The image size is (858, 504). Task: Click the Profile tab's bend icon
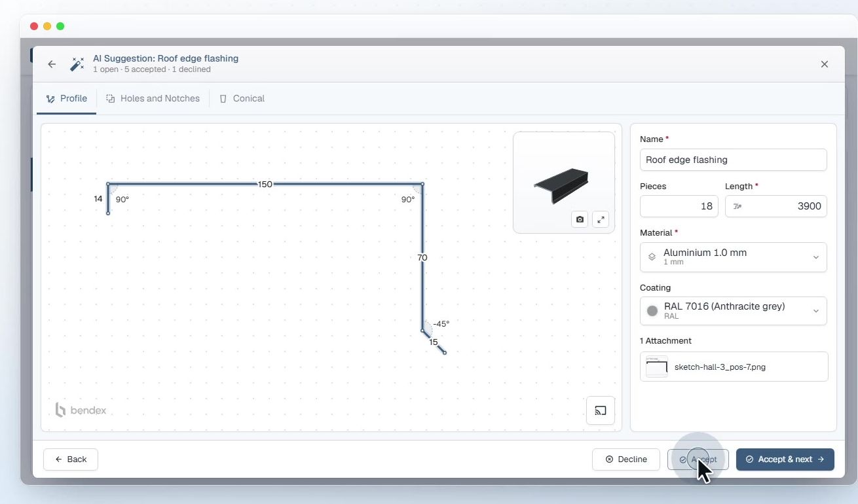(51, 99)
